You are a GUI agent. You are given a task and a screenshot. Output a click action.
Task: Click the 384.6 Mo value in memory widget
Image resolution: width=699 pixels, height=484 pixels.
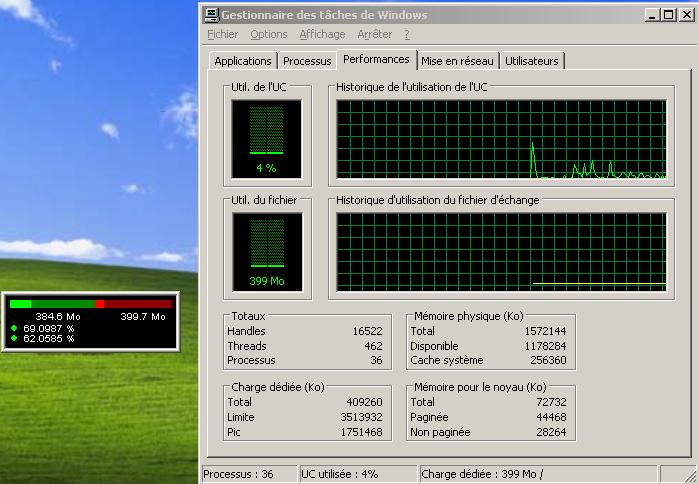58,317
